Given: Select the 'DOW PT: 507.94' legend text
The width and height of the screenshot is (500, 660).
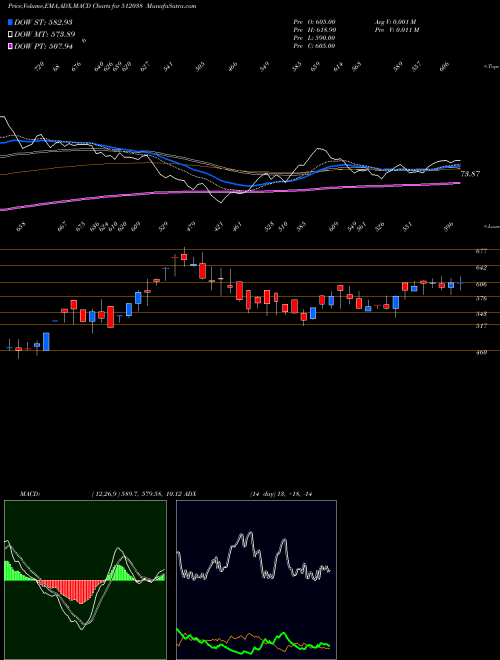Looking at the screenshot, I should (x=43, y=46).
